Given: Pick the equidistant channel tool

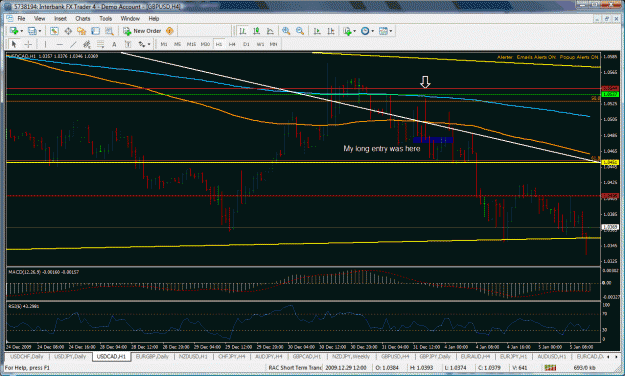Looking at the screenshot, I should click(86, 44).
